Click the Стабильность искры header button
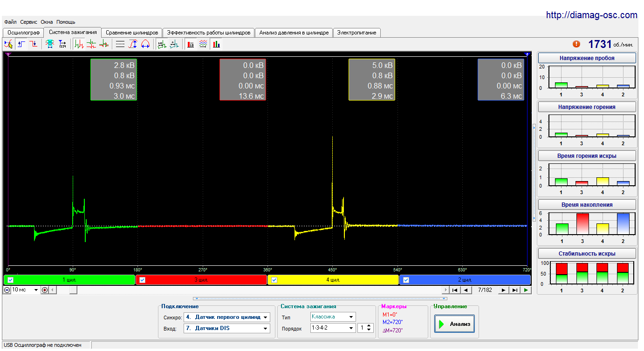 pyautogui.click(x=587, y=254)
